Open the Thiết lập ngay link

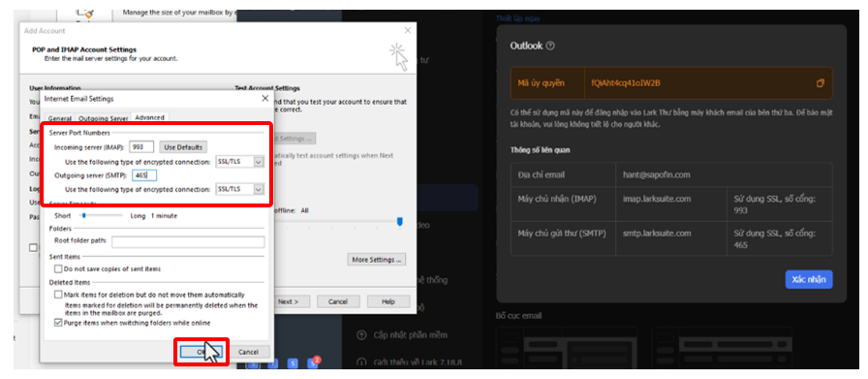(x=517, y=18)
